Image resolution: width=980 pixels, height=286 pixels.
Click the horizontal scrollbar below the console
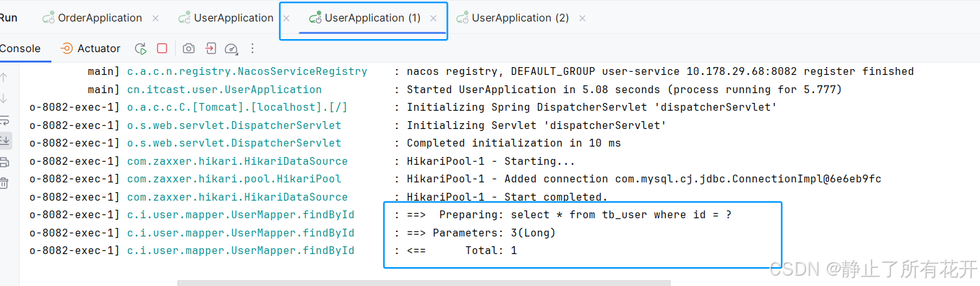424,283
